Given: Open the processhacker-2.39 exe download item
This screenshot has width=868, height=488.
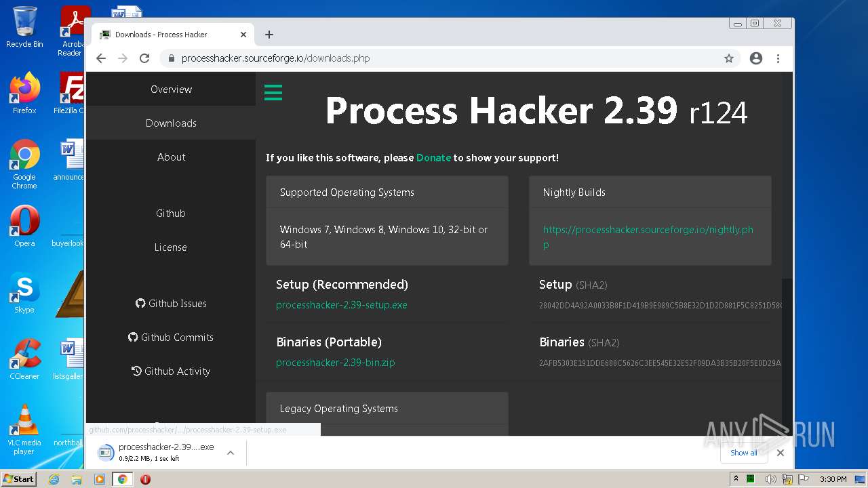Looking at the screenshot, I should (156, 453).
